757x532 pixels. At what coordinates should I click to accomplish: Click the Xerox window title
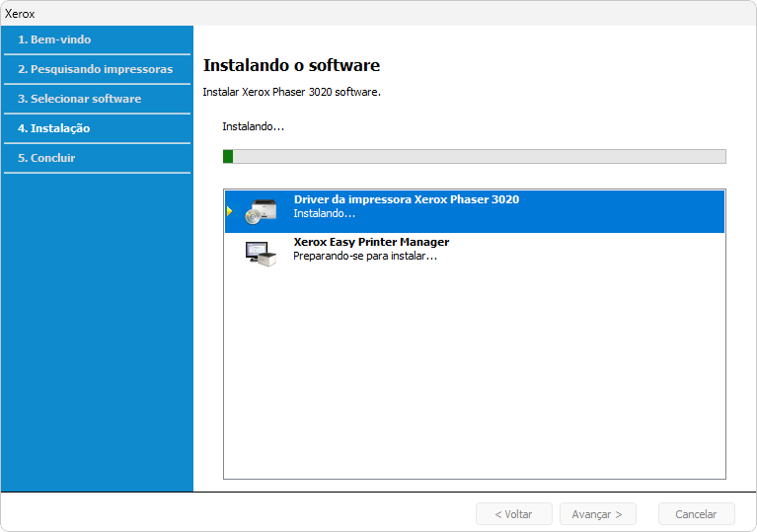[x=20, y=14]
